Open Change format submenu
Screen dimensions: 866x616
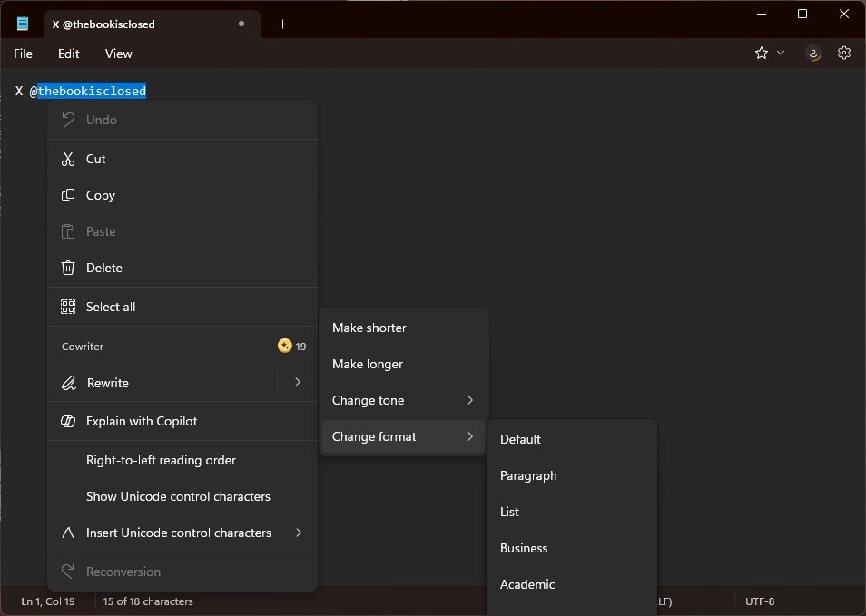click(x=404, y=436)
